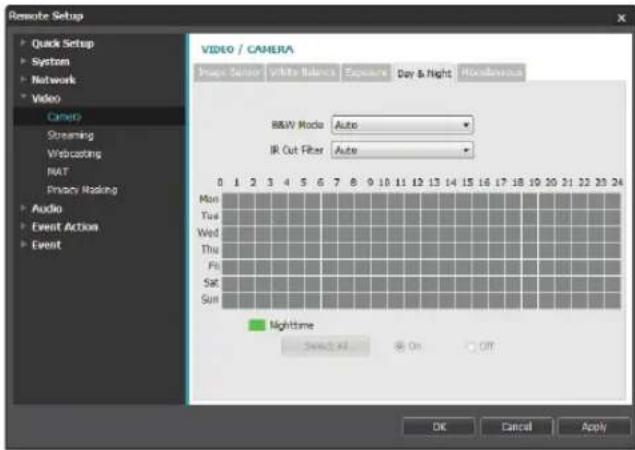This screenshot has width=635, height=450.
Task: Click the Tue row label
Action: pos(210,216)
